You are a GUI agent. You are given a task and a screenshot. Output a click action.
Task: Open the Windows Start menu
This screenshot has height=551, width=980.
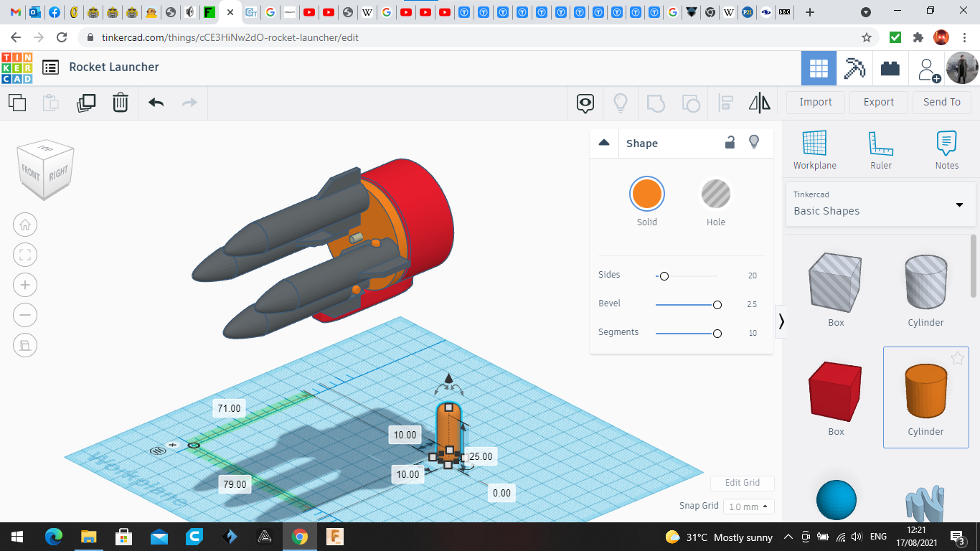(17, 537)
